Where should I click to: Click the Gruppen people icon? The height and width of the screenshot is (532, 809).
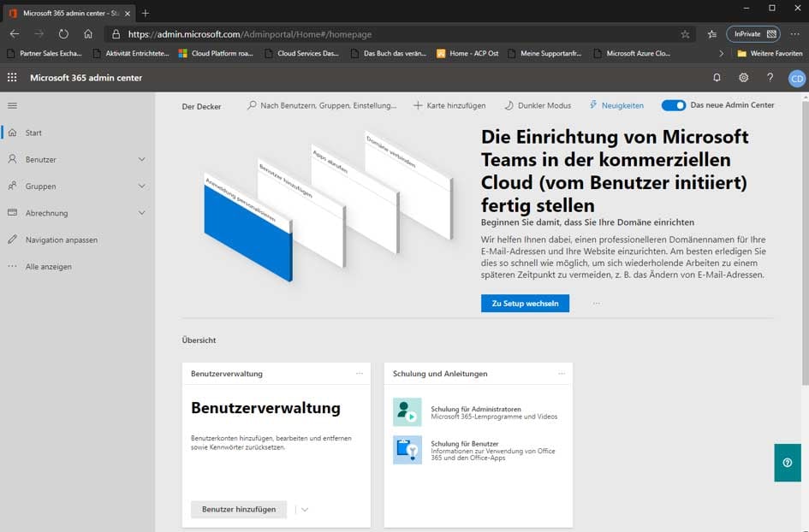tap(12, 186)
